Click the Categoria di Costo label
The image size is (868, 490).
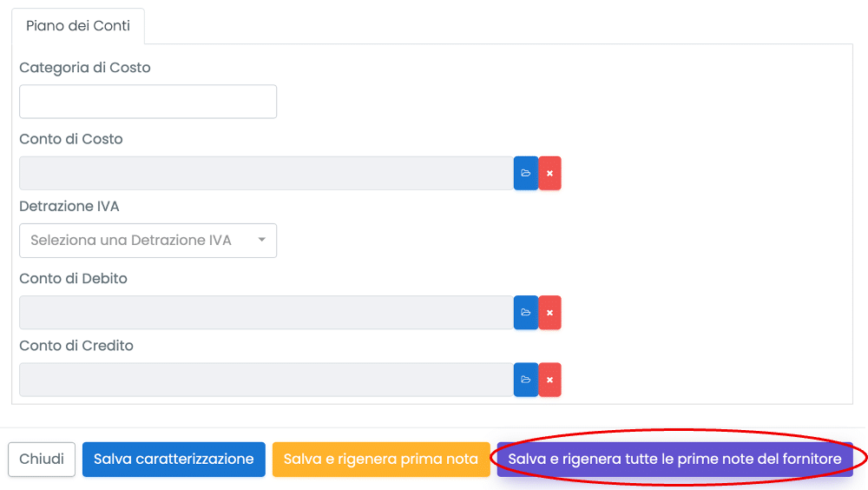click(x=85, y=68)
